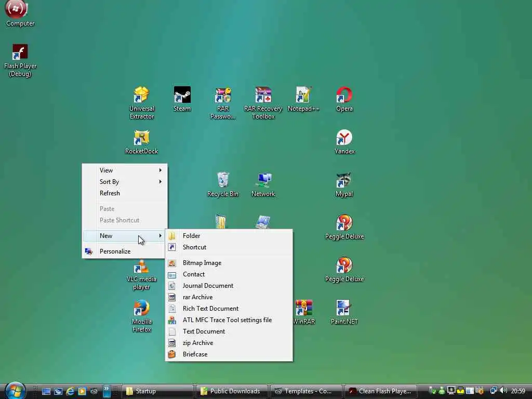Select the Network desktop icon
532x399 pixels.
(263, 184)
